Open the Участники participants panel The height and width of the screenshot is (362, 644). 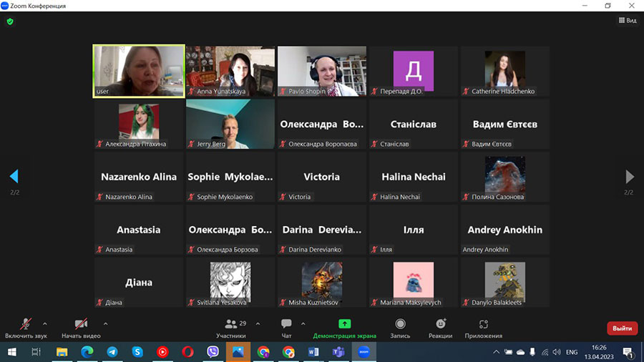(230, 326)
